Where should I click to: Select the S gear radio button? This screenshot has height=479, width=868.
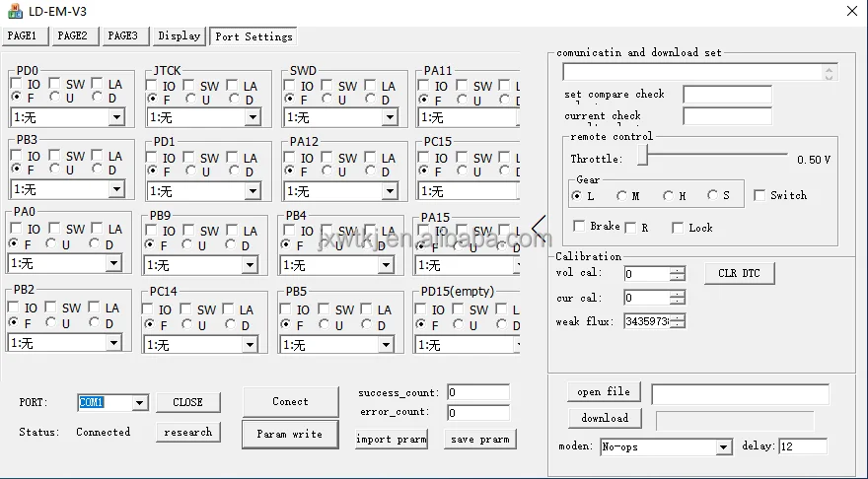click(712, 195)
